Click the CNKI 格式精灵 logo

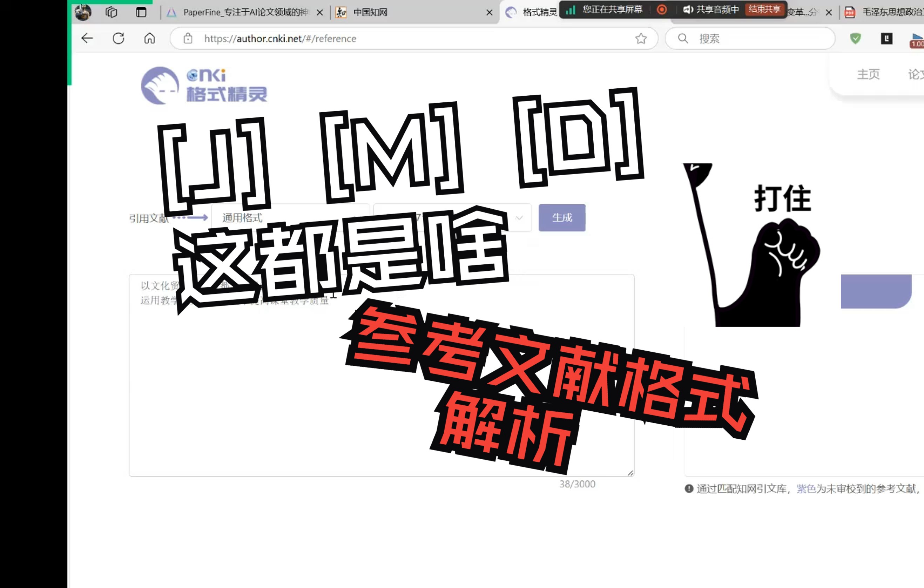204,85
